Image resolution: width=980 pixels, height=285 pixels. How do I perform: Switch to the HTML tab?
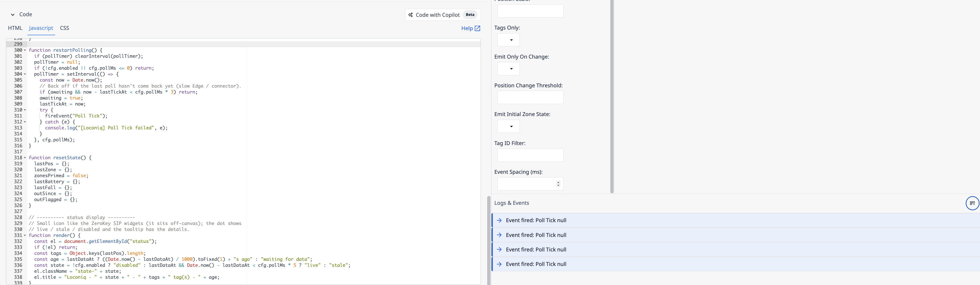pos(15,28)
